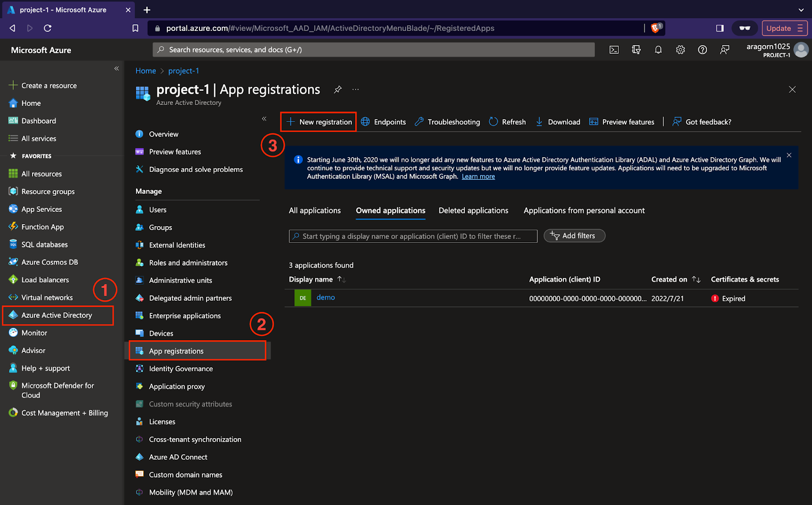Image resolution: width=812 pixels, height=505 pixels.
Task: Open Identity Governance
Action: point(174,369)
